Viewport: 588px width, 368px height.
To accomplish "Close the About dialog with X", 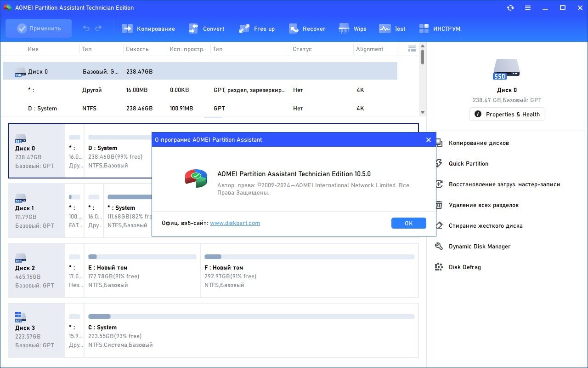I will [x=428, y=140].
